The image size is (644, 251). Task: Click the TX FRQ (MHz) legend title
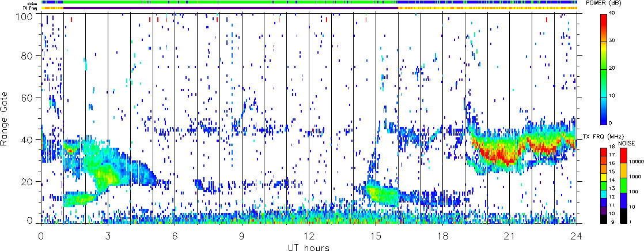coord(603,136)
